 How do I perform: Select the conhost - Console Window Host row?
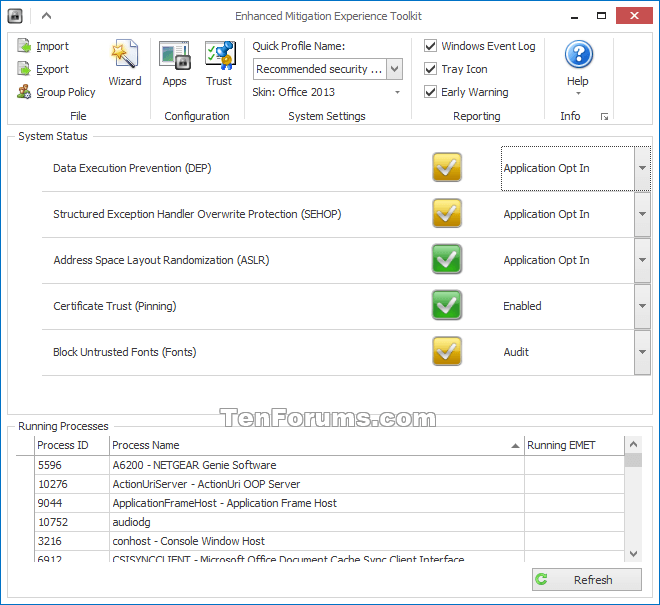click(329, 541)
